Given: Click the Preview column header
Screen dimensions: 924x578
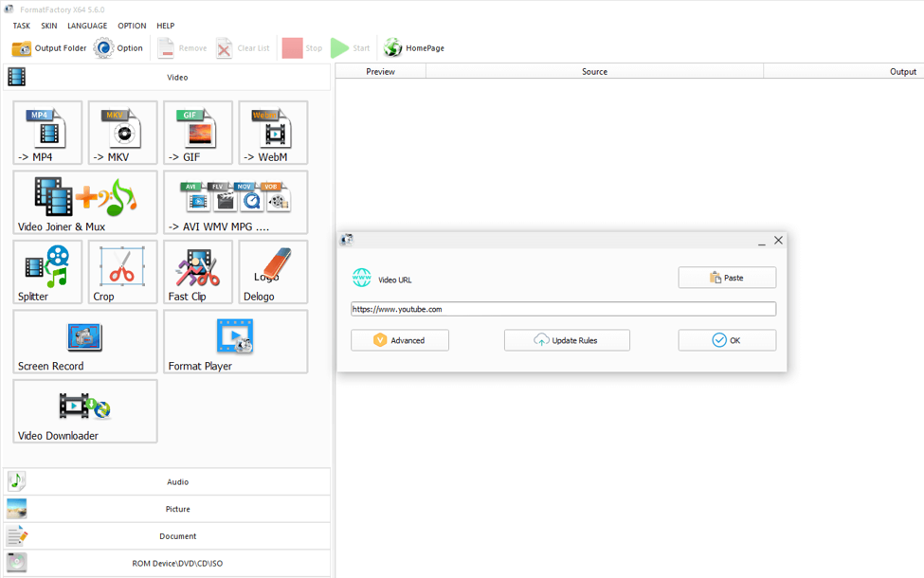Looking at the screenshot, I should (x=381, y=71).
